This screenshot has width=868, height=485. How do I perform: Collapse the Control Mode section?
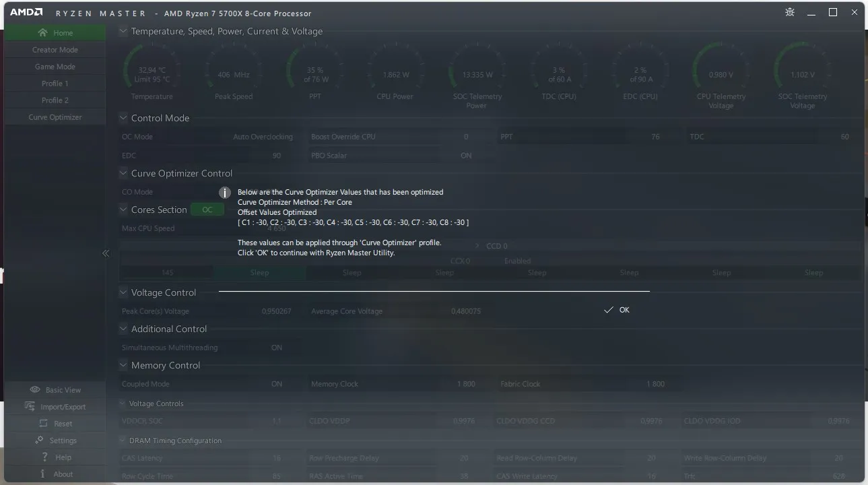(x=123, y=118)
